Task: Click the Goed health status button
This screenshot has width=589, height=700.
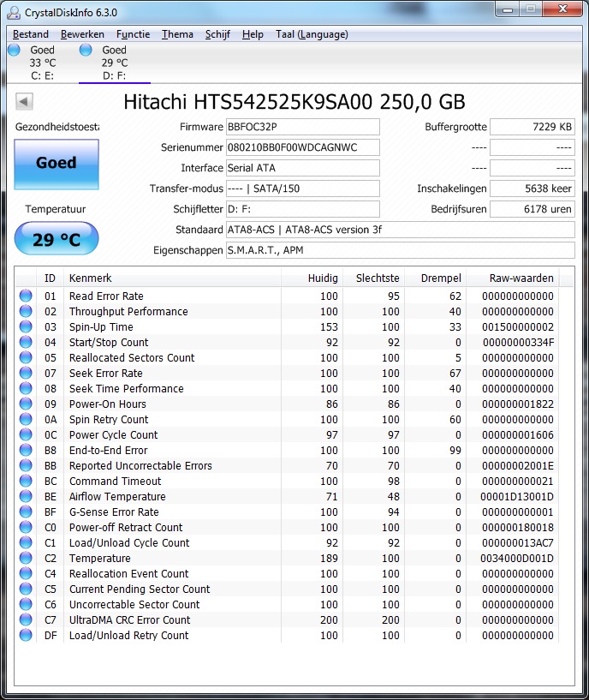Action: [57, 164]
